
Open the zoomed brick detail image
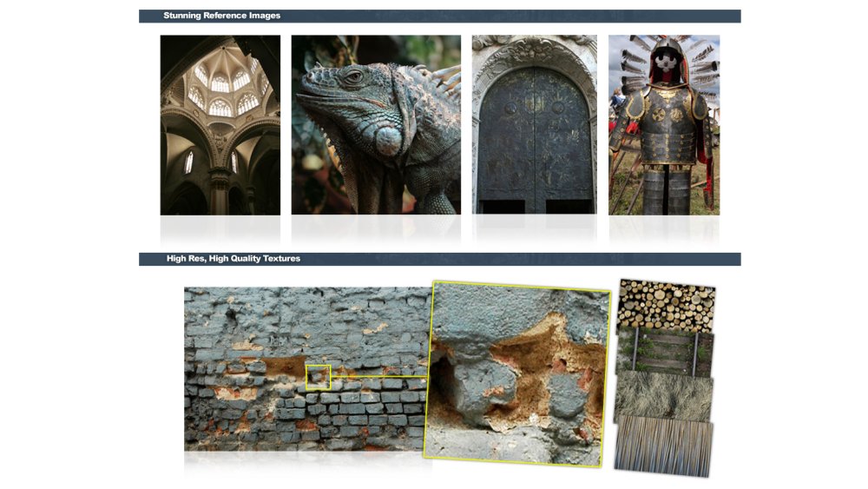516,374
